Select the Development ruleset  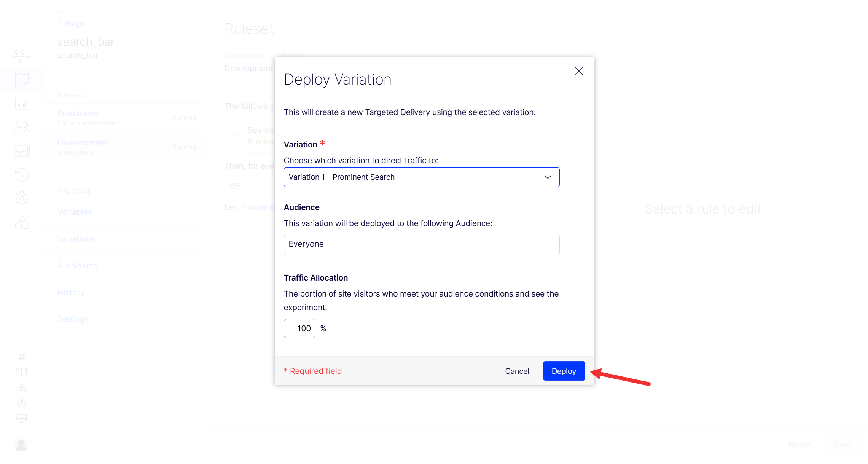pos(82,143)
